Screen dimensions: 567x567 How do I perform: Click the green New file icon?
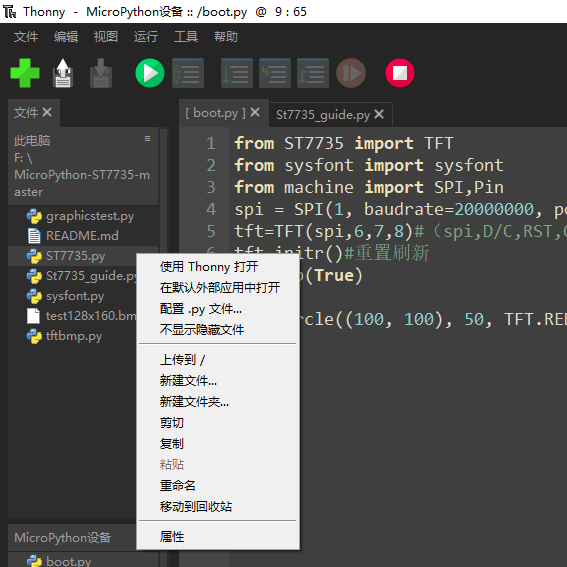pyautogui.click(x=25, y=73)
